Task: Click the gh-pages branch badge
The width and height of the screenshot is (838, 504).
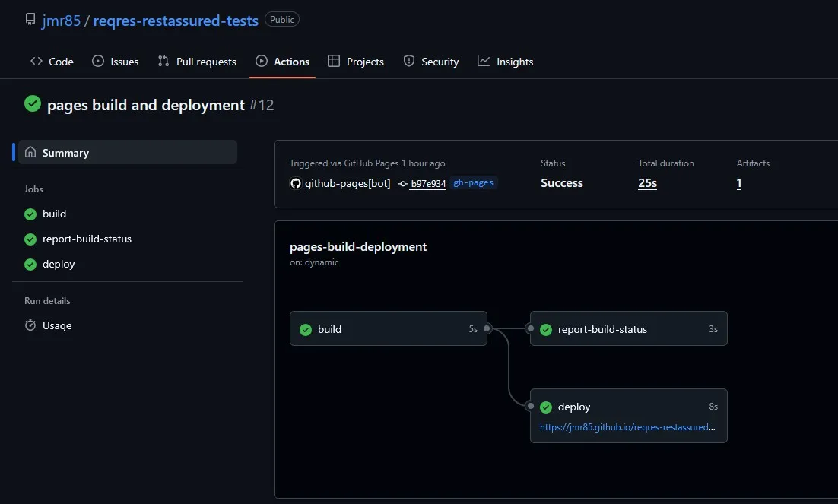Action: pos(473,182)
